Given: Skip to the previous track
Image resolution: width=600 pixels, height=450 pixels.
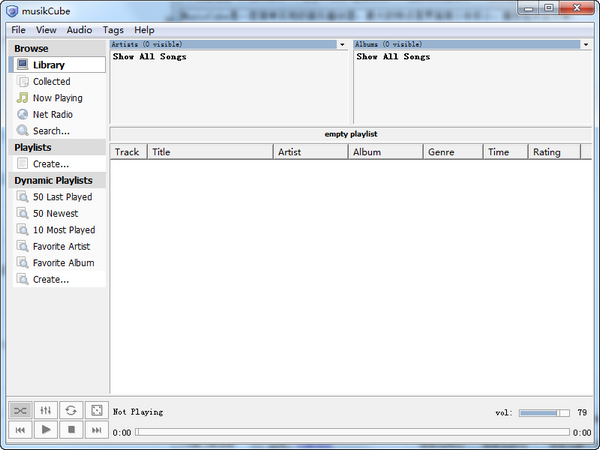Looking at the screenshot, I should pyautogui.click(x=20, y=430).
